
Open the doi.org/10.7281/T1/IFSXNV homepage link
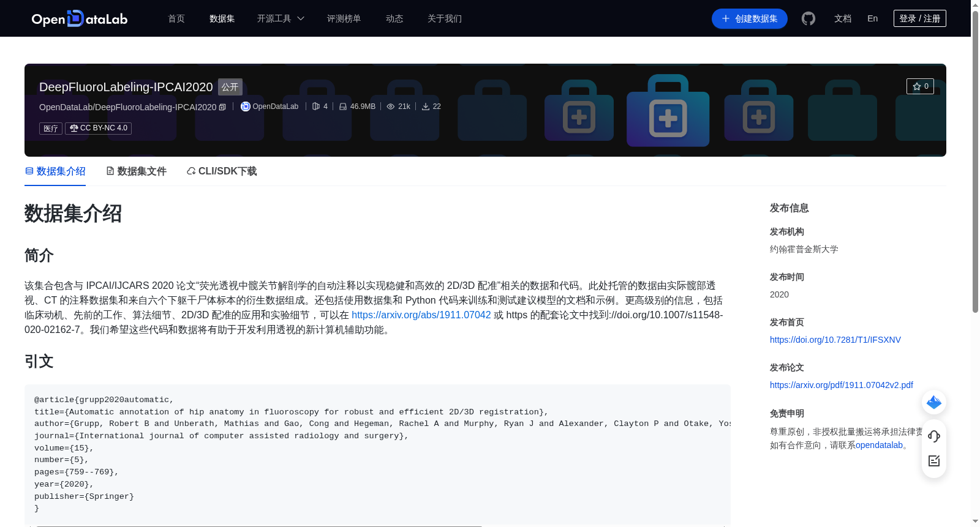click(835, 340)
